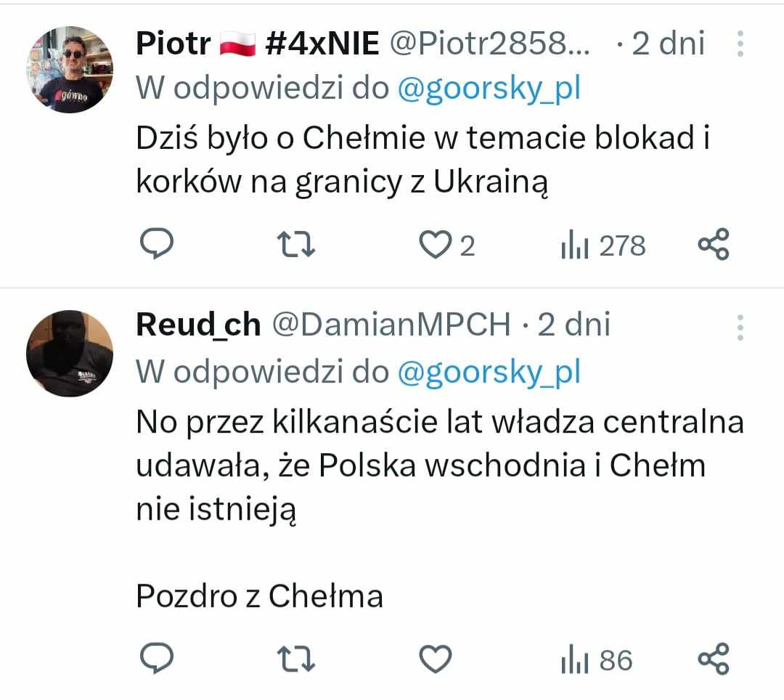This screenshot has height=700, width=784.
Task: Open @goorsky_pl mention in Reud_ch's reply
Action: click(489, 372)
